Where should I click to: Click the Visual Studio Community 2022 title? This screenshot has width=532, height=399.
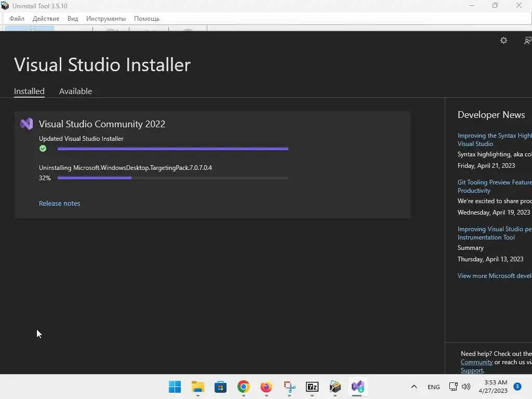click(x=102, y=124)
